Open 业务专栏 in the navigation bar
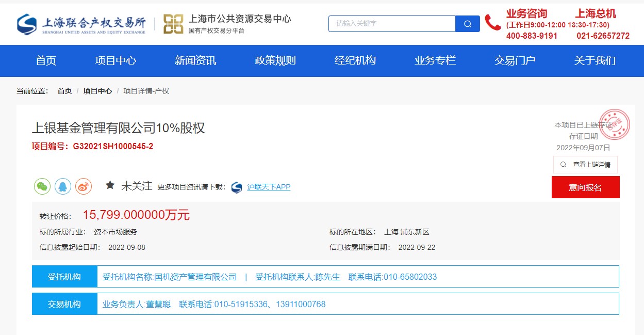Screen dimensions: 644x335 [x=435, y=60]
